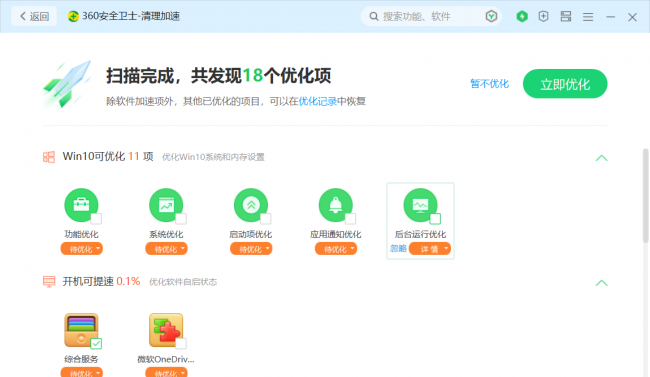The image size is (650, 377).
Task: Open 待优化 dropdown under 微软OneDrive
Action: tap(166, 372)
